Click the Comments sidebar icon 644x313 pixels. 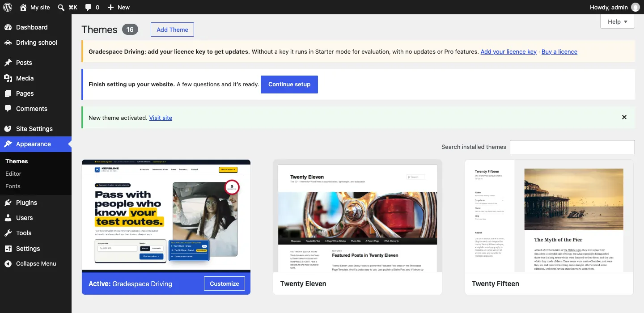pos(8,109)
